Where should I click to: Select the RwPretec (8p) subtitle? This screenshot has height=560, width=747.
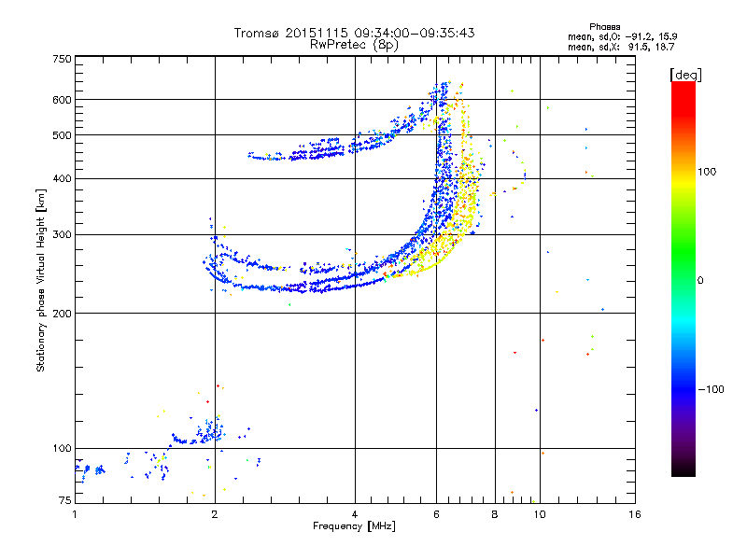354,45
